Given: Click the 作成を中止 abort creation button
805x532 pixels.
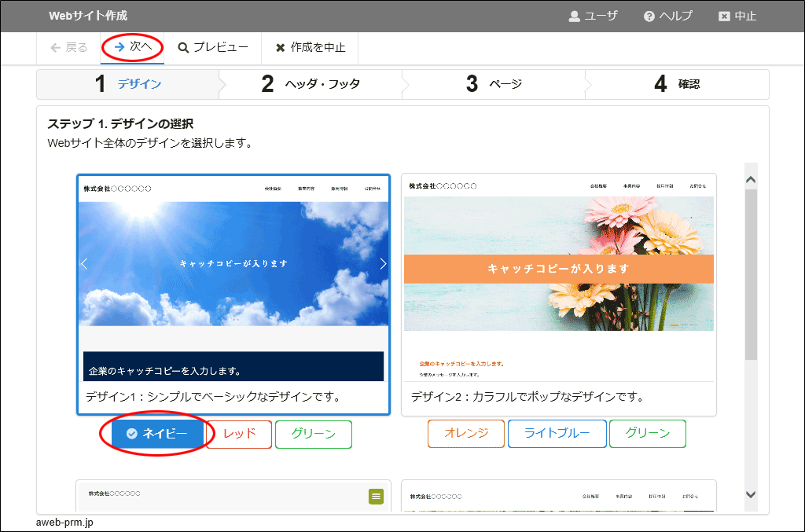Looking at the screenshot, I should pyautogui.click(x=310, y=48).
